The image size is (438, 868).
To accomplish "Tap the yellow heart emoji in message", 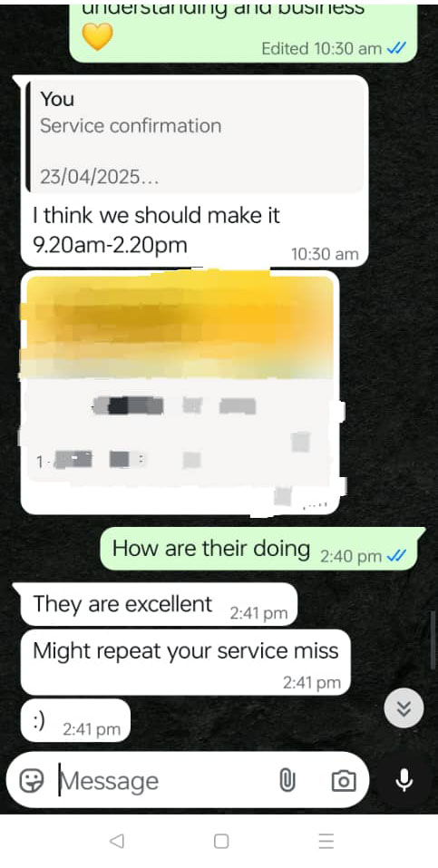I will pyautogui.click(x=97, y=36).
